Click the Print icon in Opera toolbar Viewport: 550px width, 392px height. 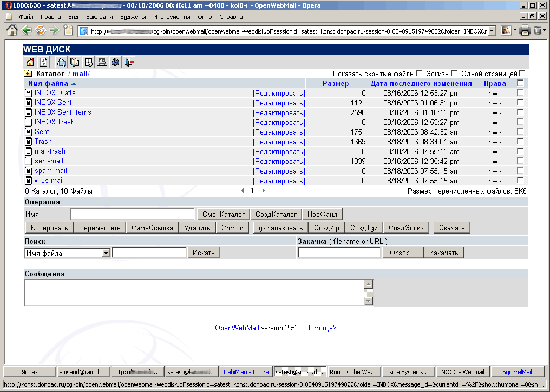(x=525, y=30)
